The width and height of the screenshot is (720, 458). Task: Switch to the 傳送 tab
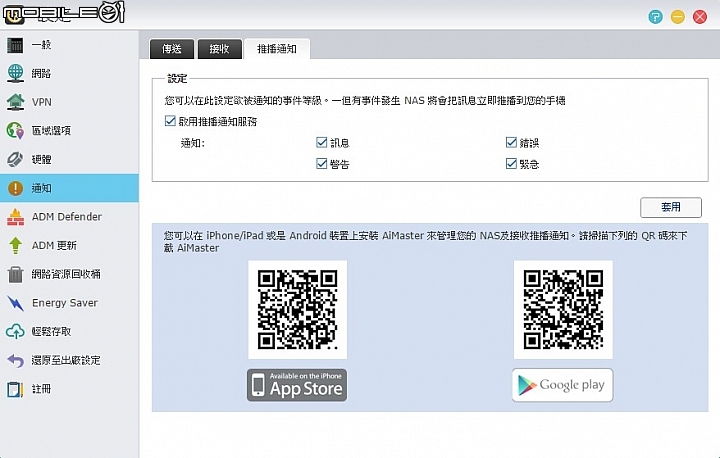click(x=172, y=49)
